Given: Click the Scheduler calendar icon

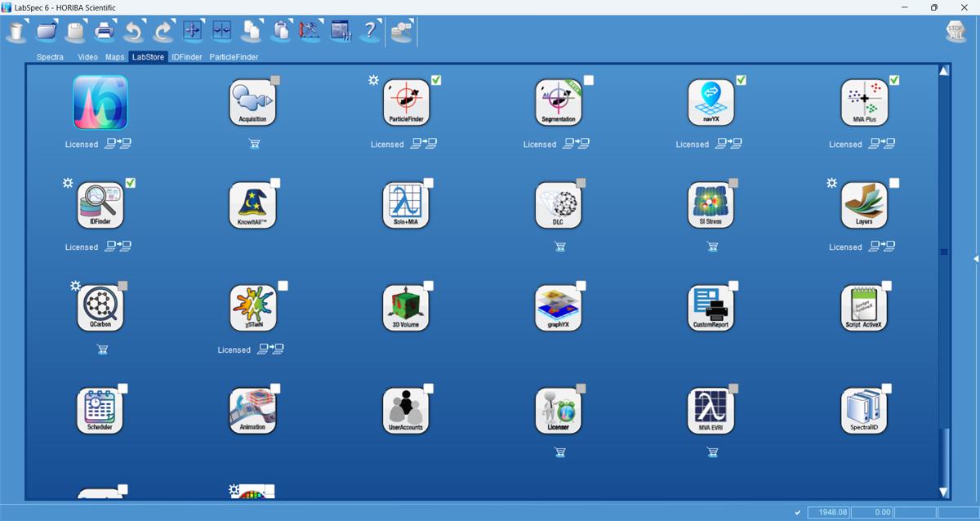Looking at the screenshot, I should pos(100,410).
